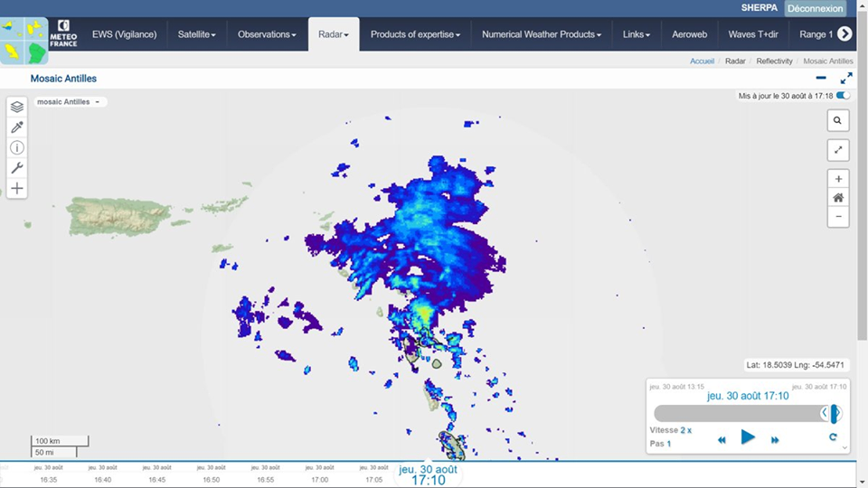Open the EWS (Vigilance) tab
This screenshot has width=868, height=488.
pos(124,34)
